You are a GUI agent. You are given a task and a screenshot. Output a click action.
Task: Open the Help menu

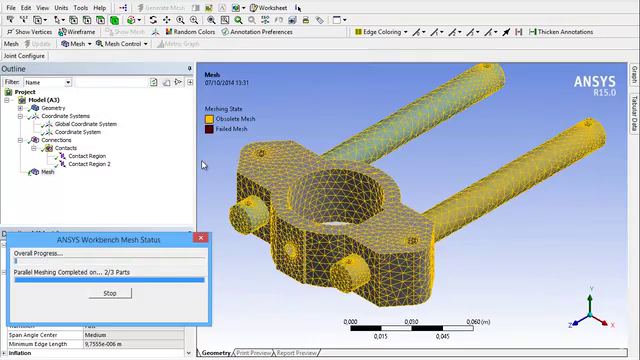pos(100,8)
